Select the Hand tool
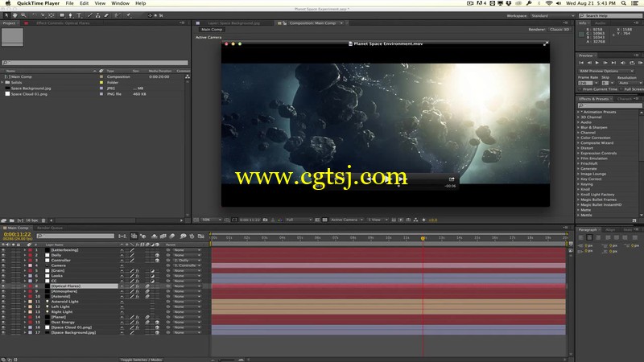Viewport: 644px width, 362px height. point(14,15)
